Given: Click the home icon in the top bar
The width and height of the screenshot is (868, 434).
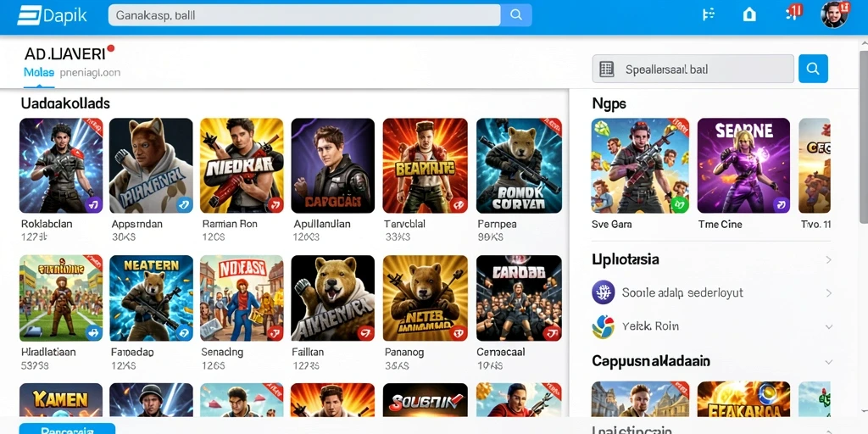Looking at the screenshot, I should [x=749, y=15].
